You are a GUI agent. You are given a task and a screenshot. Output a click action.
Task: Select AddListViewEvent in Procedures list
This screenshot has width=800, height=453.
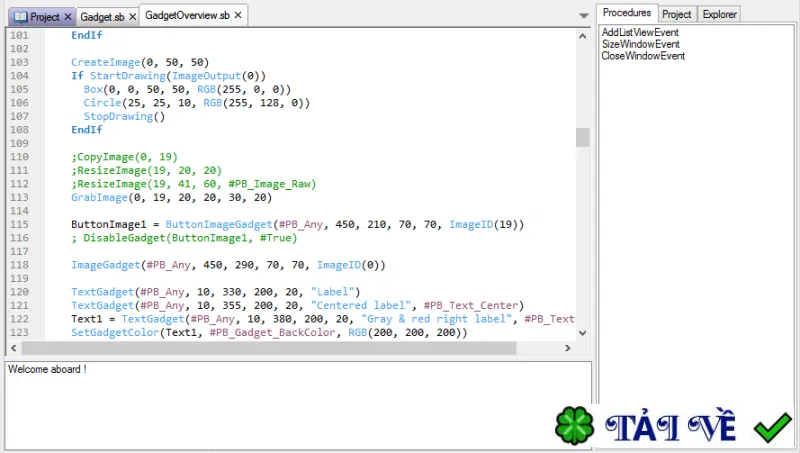[x=640, y=32]
